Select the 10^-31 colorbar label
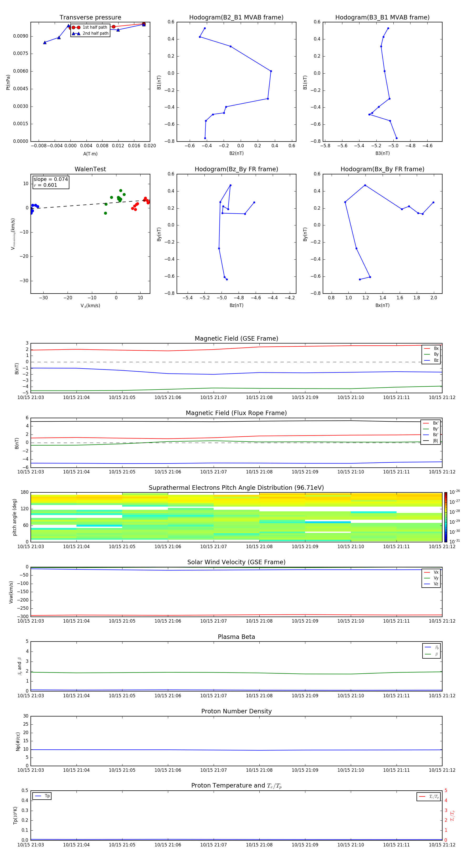 (455, 542)
